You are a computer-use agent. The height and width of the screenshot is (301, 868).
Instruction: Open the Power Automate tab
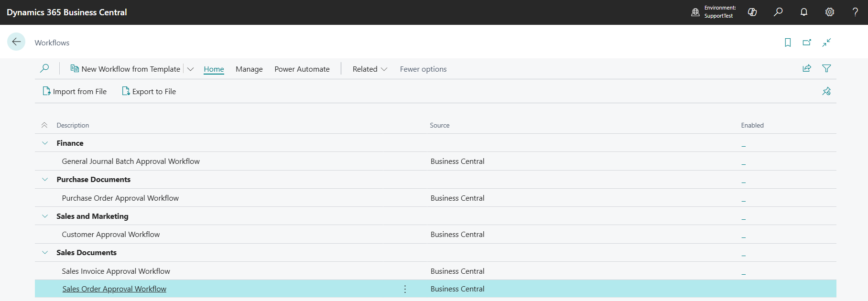point(302,69)
